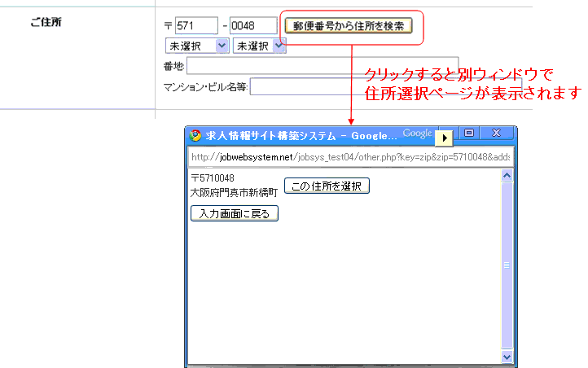Click the 入力画面に戻る button
Viewport: 588px width, 368px height.
pos(235,213)
